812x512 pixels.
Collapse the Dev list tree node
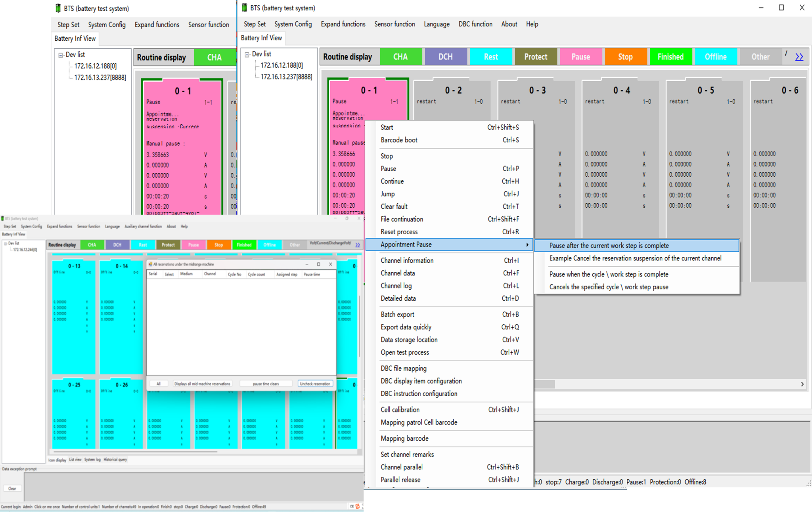pyautogui.click(x=247, y=54)
